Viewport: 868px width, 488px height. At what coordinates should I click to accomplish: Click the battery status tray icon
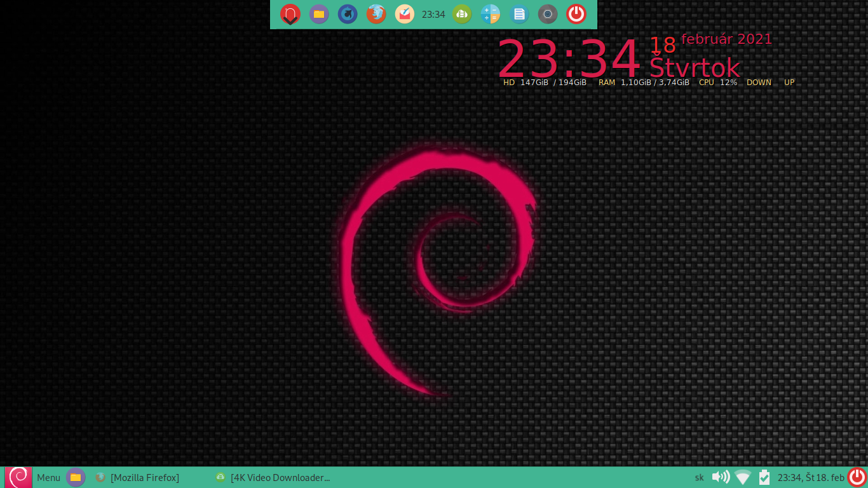click(764, 477)
